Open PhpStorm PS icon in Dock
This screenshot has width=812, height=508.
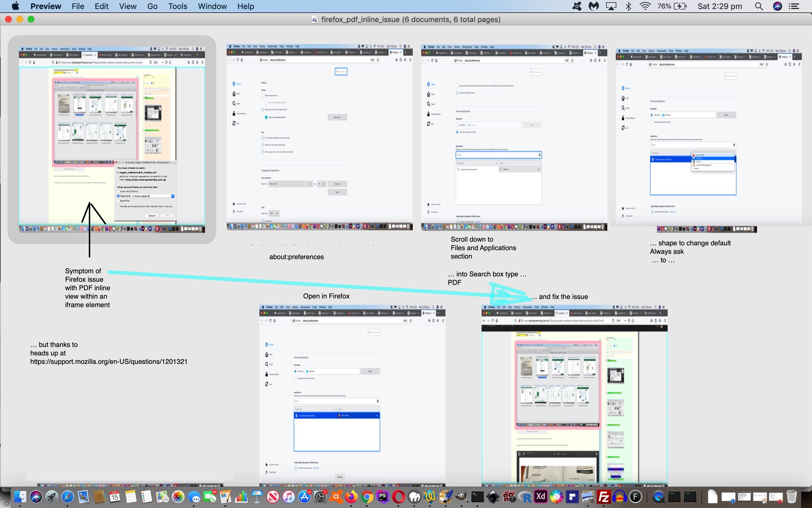[x=383, y=497]
